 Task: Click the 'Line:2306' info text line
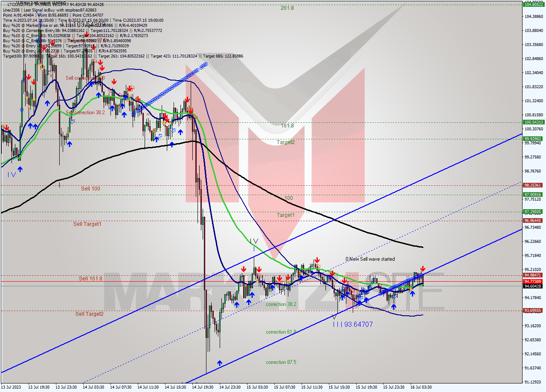tap(49, 10)
